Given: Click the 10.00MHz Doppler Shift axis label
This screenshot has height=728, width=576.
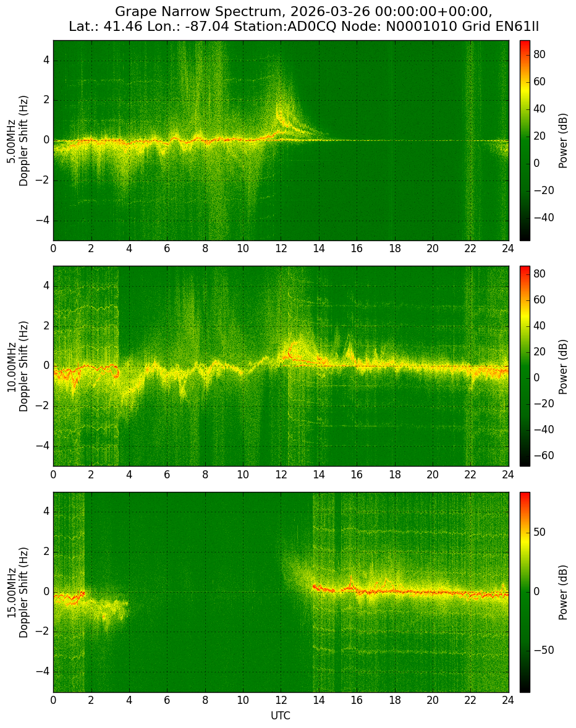Looking at the screenshot, I should pos(18,366).
